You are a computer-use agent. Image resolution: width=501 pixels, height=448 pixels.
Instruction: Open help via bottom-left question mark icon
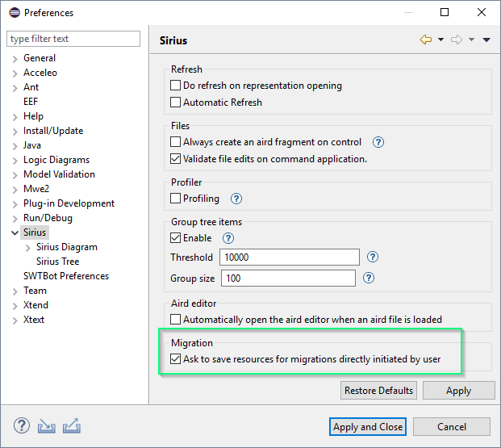[22, 425]
